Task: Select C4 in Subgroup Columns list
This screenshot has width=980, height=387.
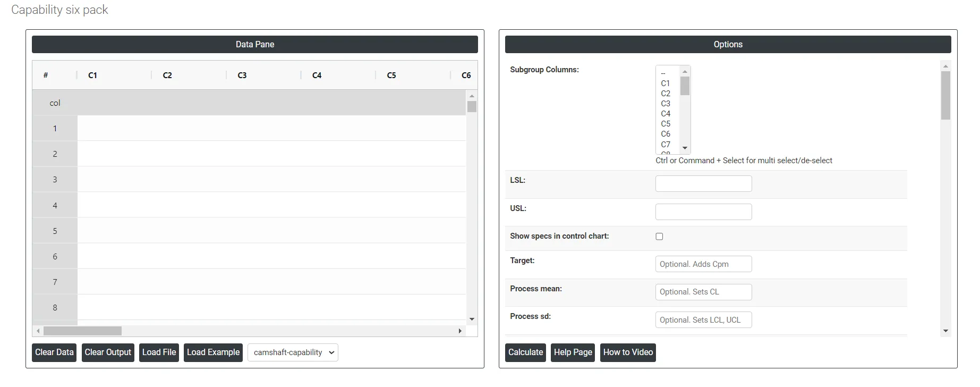Action: (x=668, y=114)
